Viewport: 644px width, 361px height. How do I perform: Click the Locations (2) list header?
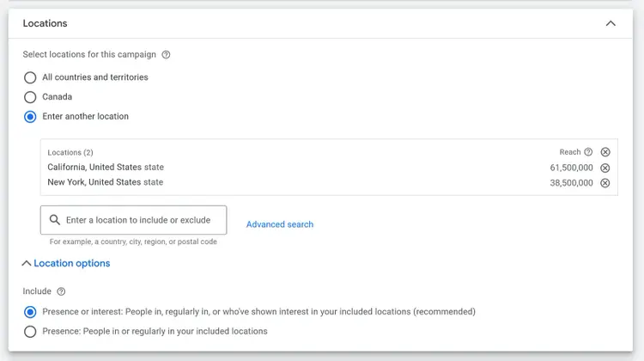[x=70, y=152]
